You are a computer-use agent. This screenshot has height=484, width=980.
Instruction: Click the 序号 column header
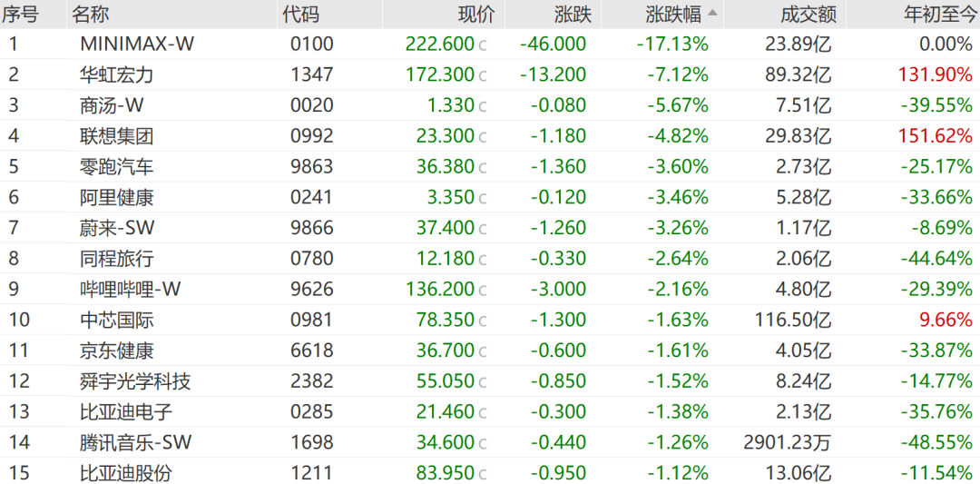20,15
